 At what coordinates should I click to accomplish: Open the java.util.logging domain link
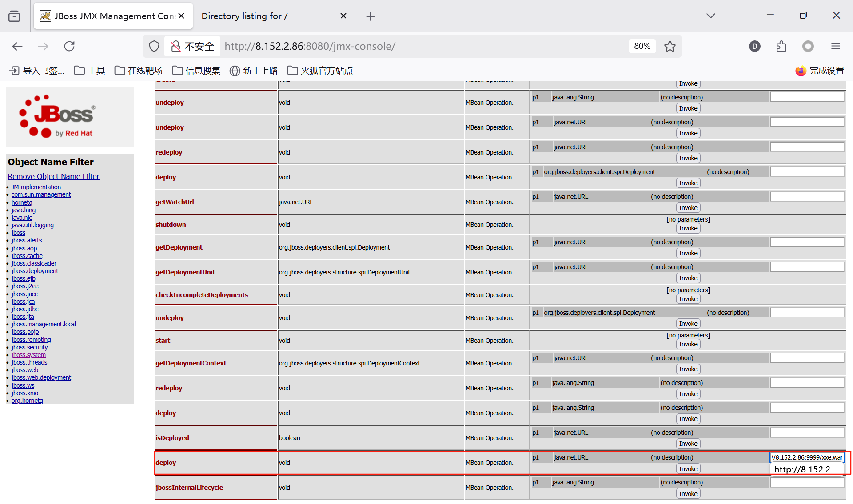(32, 225)
